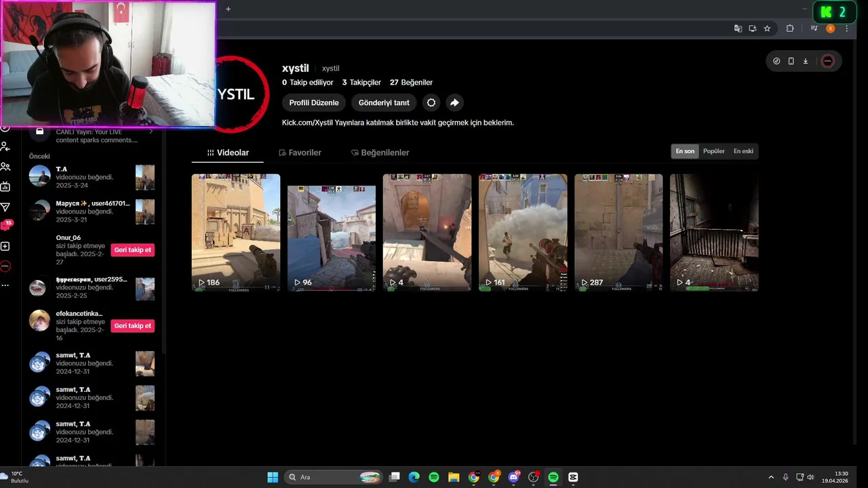The height and width of the screenshot is (488, 868).
Task: Click the volume speaker tray icon
Action: [810, 477]
